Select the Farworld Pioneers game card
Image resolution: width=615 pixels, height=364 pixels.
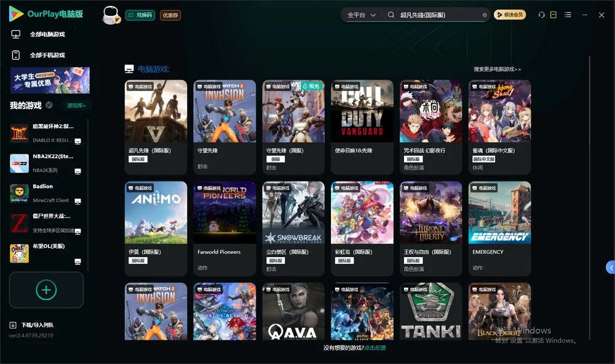224,229
